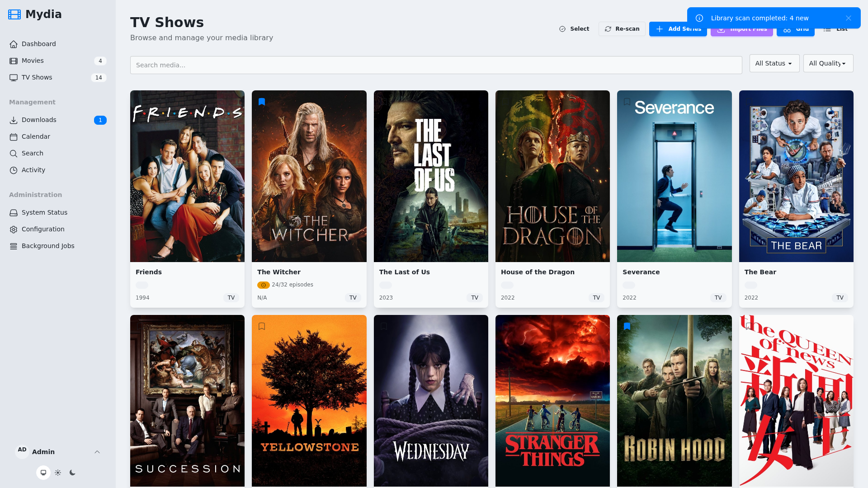Click the Add Series button

pyautogui.click(x=678, y=28)
